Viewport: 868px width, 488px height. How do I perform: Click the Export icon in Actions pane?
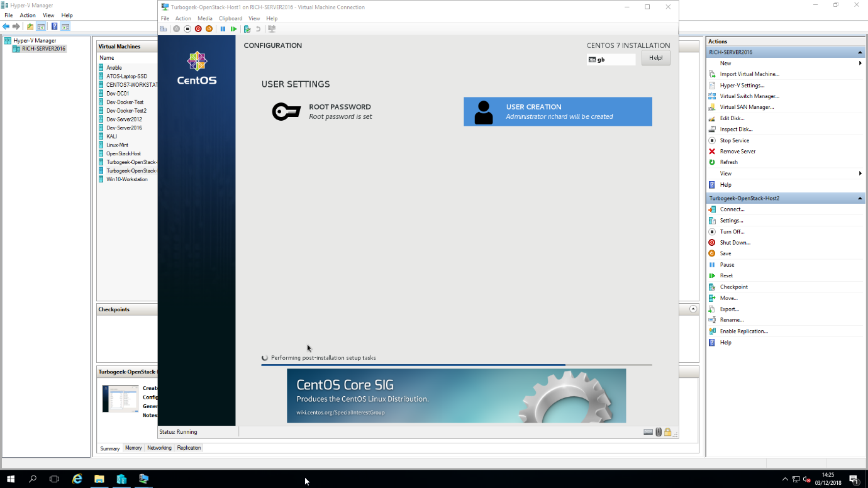(712, 309)
